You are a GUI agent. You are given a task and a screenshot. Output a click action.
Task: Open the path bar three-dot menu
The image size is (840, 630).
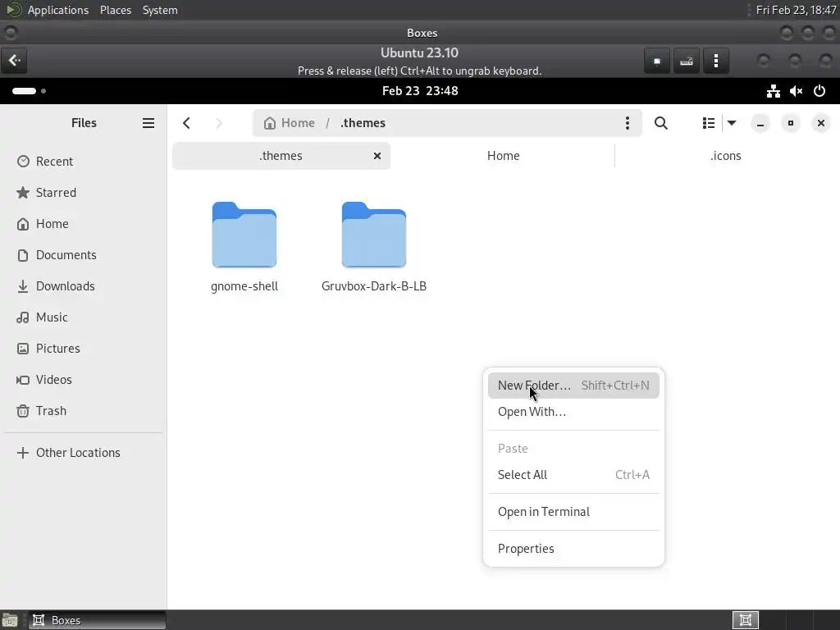click(628, 123)
